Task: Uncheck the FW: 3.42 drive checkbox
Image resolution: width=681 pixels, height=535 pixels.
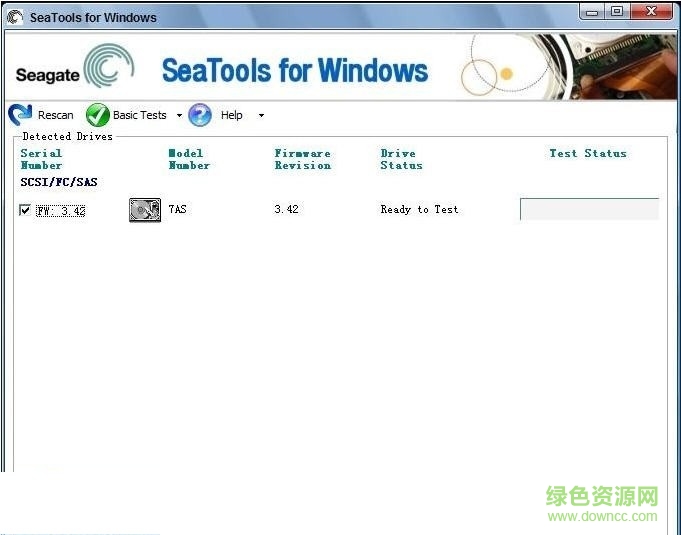Action: pos(25,210)
